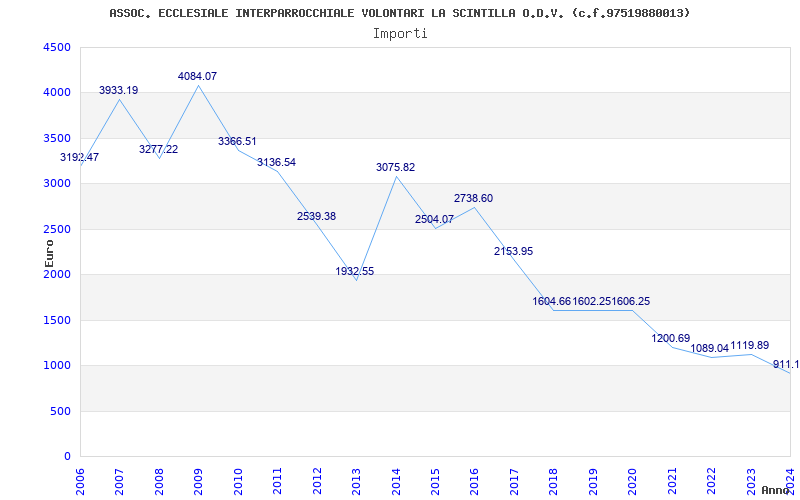Click the "Importi" chart subtitle
Image resolution: width=800 pixels, height=500 pixels.
tap(400, 33)
